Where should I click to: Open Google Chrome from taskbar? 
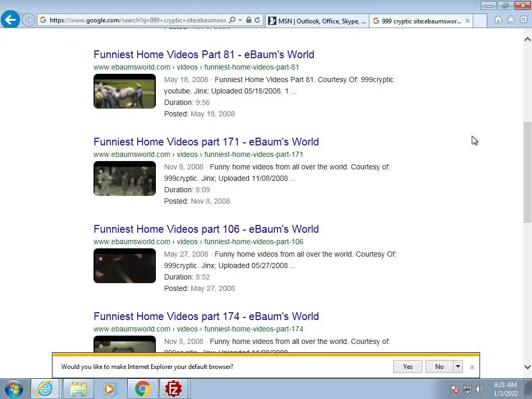pyautogui.click(x=142, y=389)
